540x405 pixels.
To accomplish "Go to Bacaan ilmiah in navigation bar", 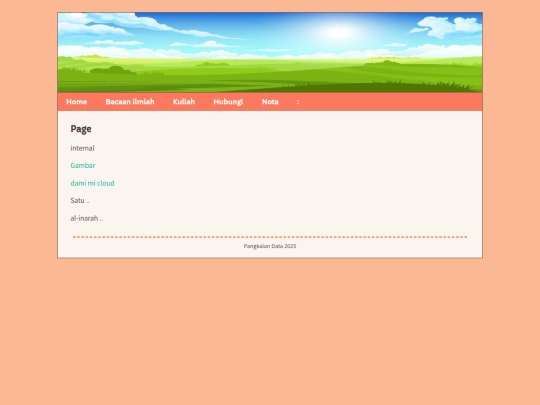I will click(130, 102).
